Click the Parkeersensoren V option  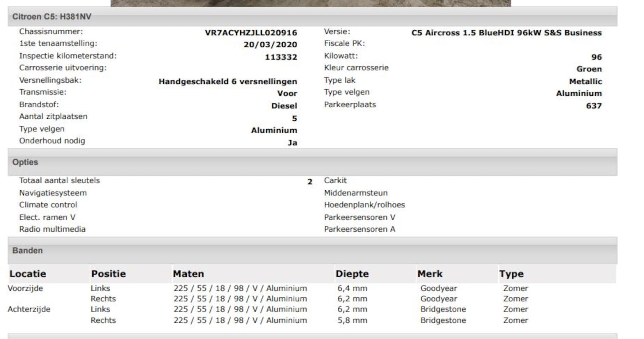pyautogui.click(x=360, y=217)
